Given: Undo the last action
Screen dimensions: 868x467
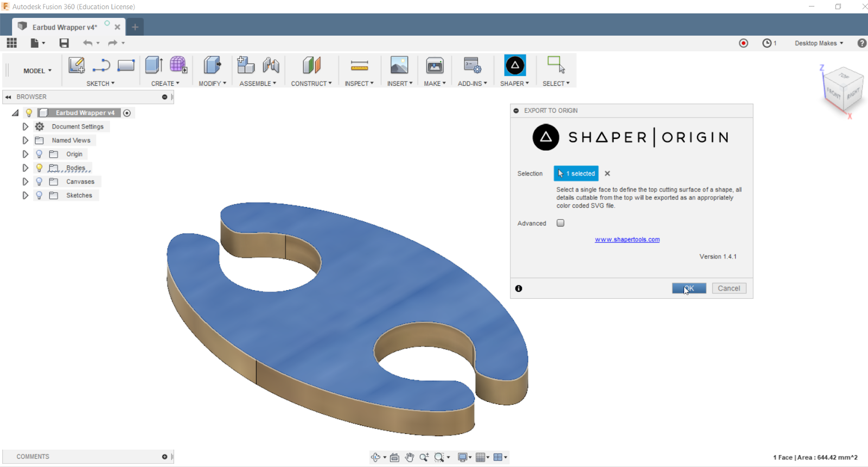Looking at the screenshot, I should tap(88, 43).
